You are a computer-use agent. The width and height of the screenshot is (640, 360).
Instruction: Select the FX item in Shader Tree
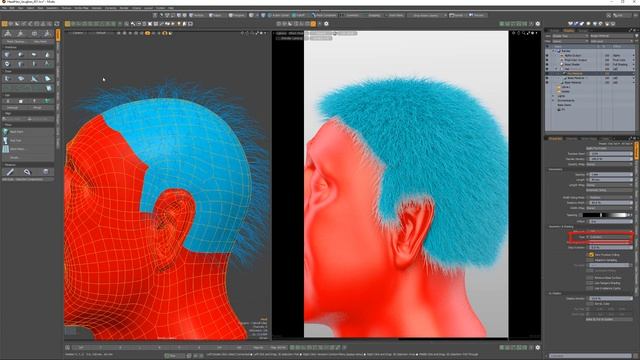(x=563, y=109)
